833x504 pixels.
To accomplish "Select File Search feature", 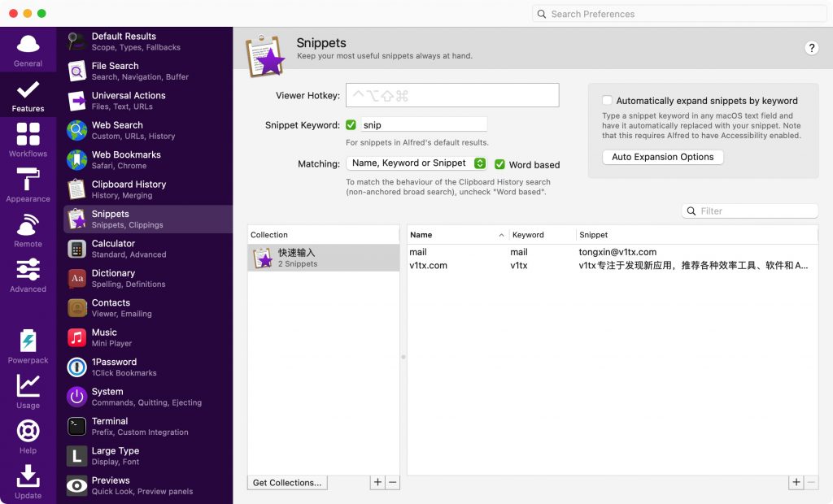I will pos(148,72).
